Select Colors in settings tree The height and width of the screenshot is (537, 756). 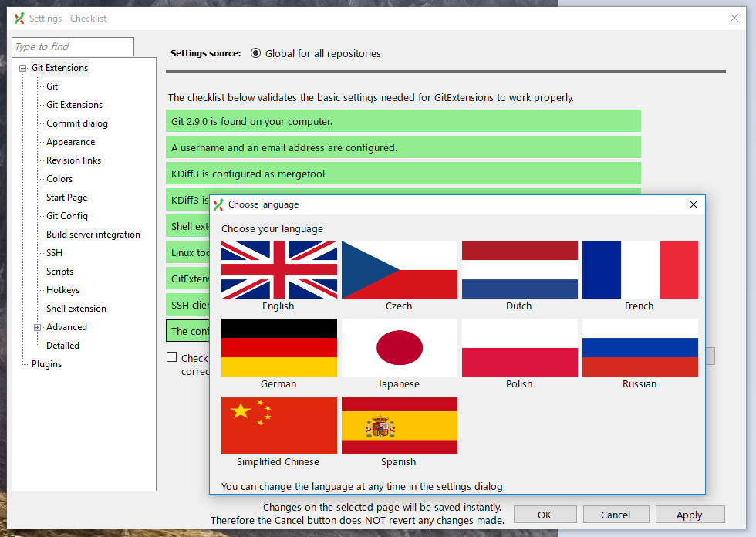(x=59, y=179)
